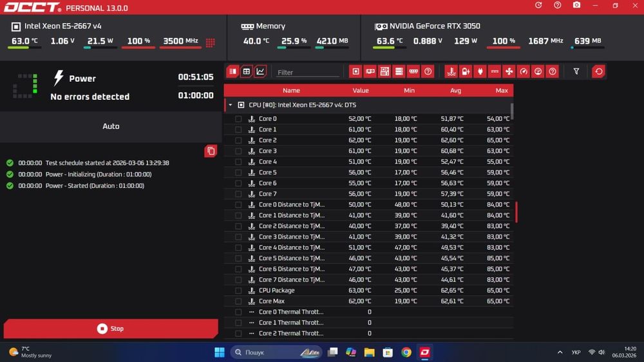
Task: Select the Core 3 Distance to TjMax row
Action: pos(368,236)
